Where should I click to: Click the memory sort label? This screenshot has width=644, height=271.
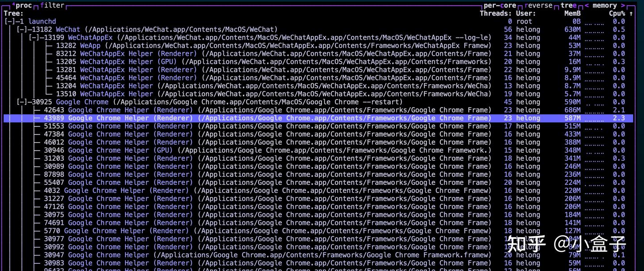tap(605, 5)
